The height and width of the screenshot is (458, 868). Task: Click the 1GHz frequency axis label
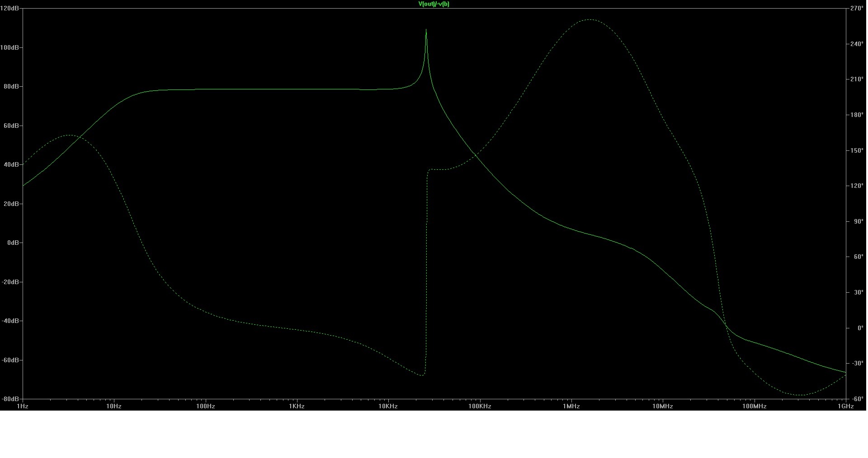846,407
